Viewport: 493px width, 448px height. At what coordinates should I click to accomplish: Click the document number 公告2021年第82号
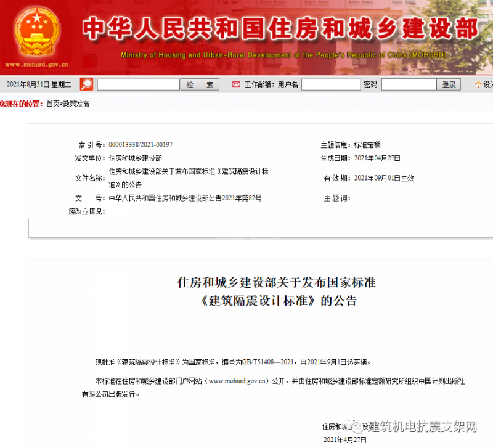tap(235, 198)
